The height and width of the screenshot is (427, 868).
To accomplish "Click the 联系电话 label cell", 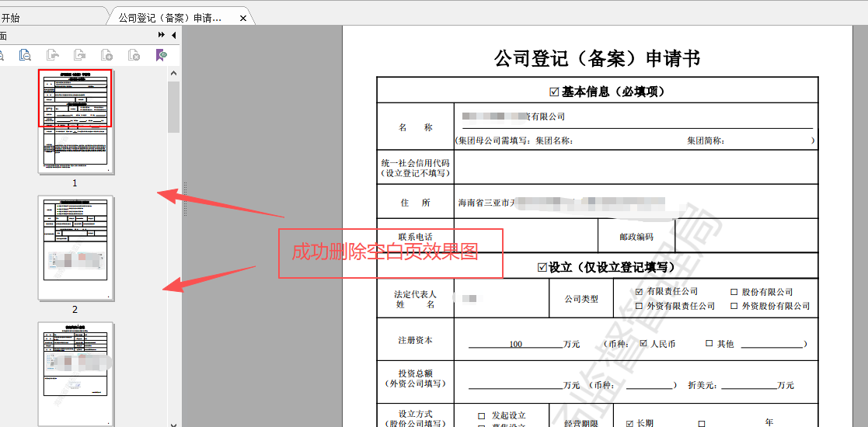I will 415,237.
